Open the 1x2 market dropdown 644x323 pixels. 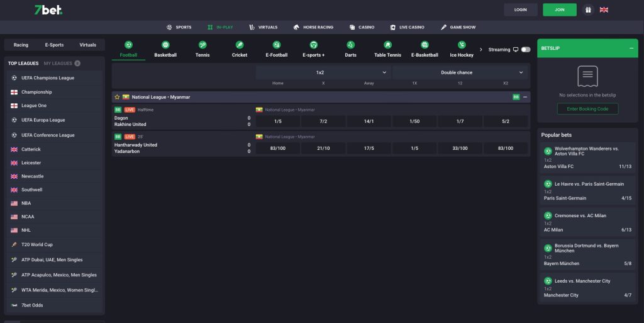click(323, 72)
